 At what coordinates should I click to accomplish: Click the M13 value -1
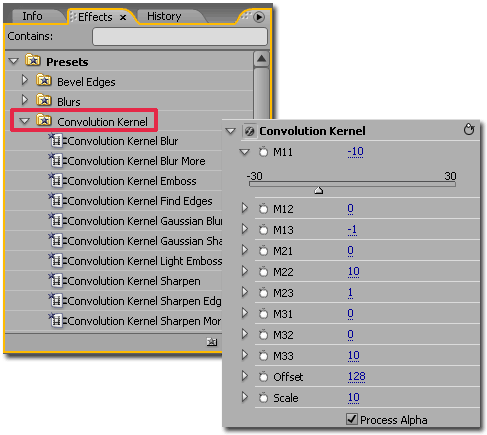(x=352, y=230)
